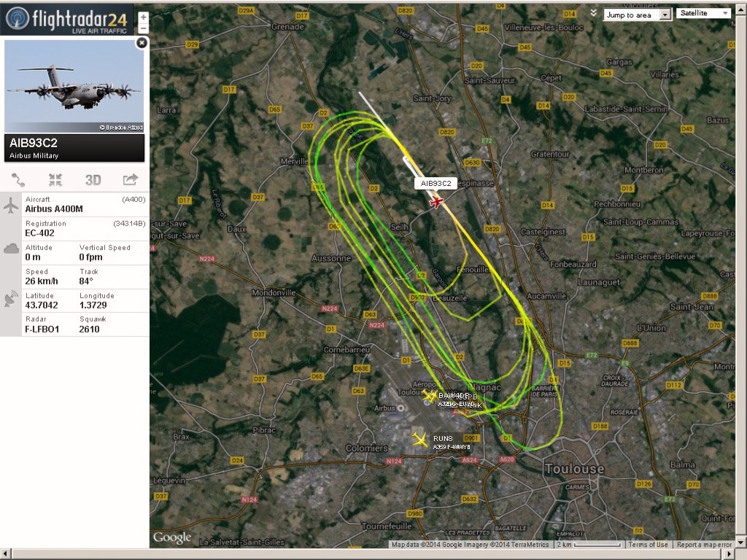747x560 pixels.
Task: Click the altitude value 0 m
Action: coord(33,257)
